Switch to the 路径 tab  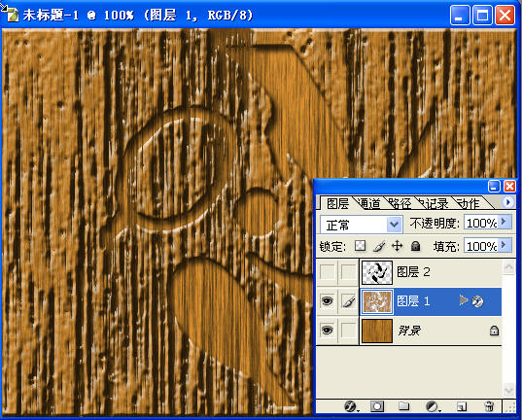pos(400,203)
